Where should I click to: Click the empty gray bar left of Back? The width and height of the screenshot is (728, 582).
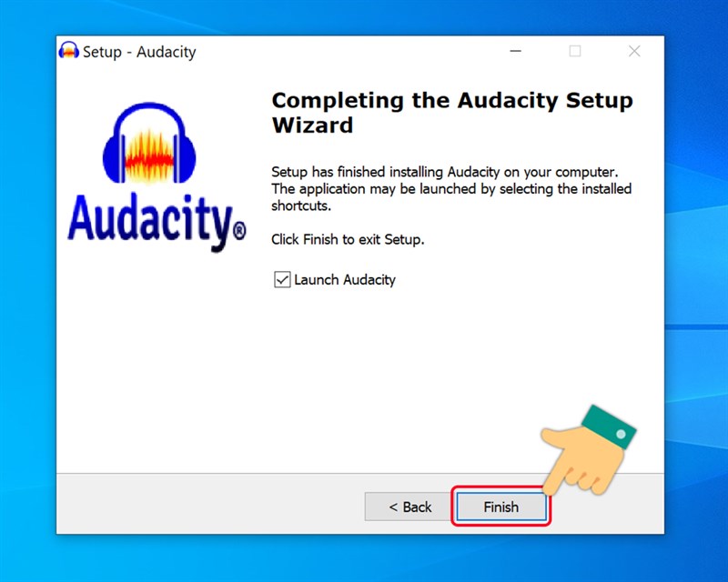coord(209,506)
